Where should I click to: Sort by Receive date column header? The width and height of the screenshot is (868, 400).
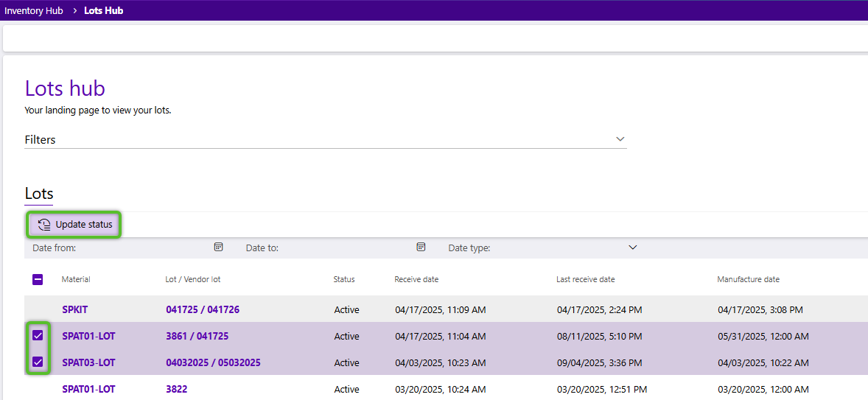(x=416, y=280)
